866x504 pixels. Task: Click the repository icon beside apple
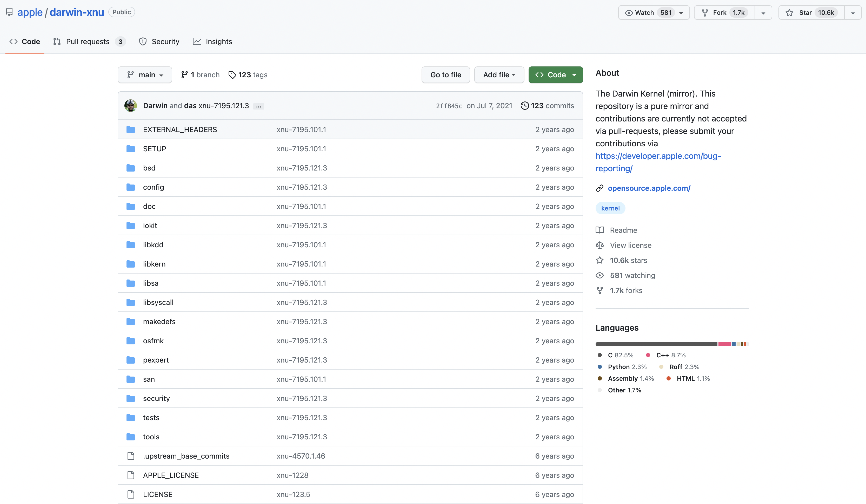tap(10, 12)
